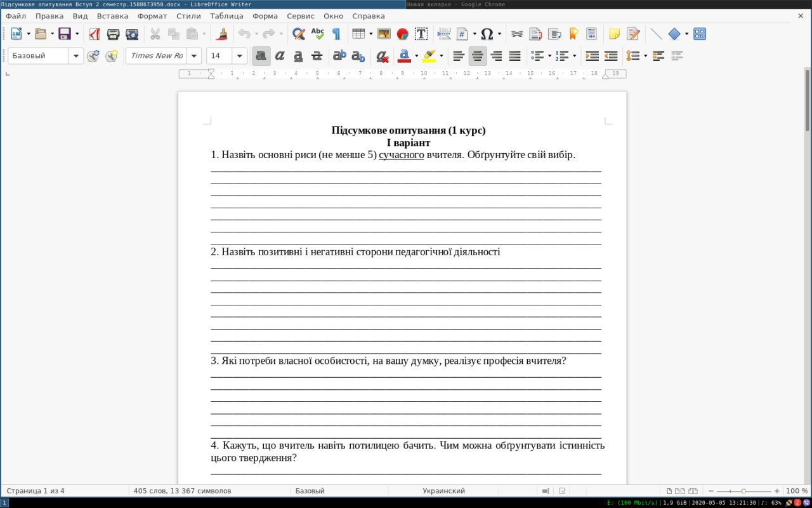Increase the indent
Image resolution: width=812 pixels, height=508 pixels.
pos(592,56)
